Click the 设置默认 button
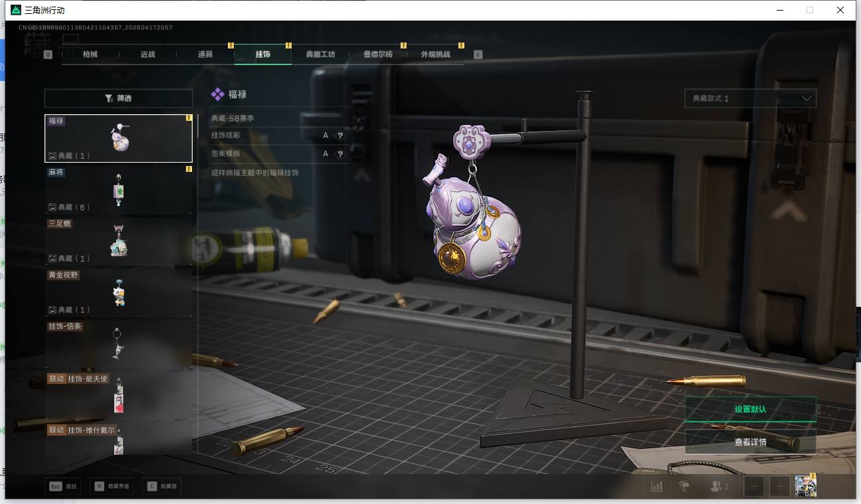This screenshot has width=861, height=504. click(x=750, y=409)
